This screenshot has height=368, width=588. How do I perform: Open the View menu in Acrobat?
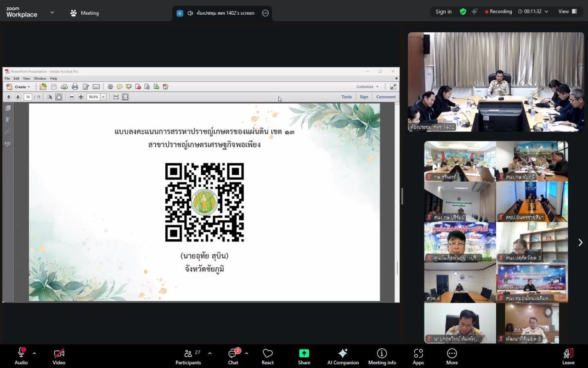(27, 79)
